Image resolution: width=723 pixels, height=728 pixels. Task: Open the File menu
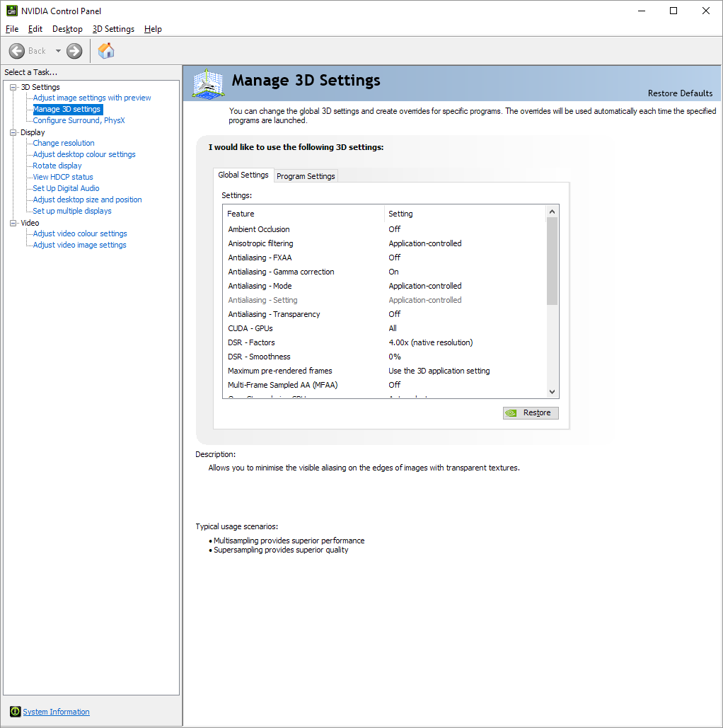coord(12,29)
